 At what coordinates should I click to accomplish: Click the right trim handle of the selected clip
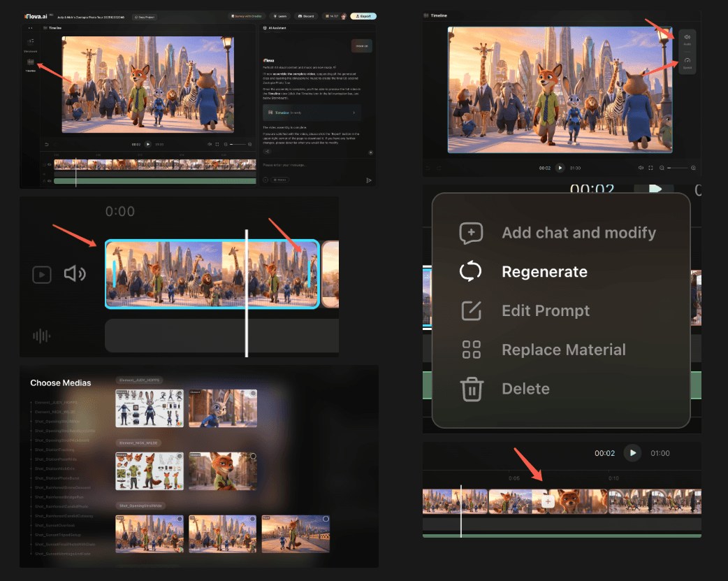point(310,274)
